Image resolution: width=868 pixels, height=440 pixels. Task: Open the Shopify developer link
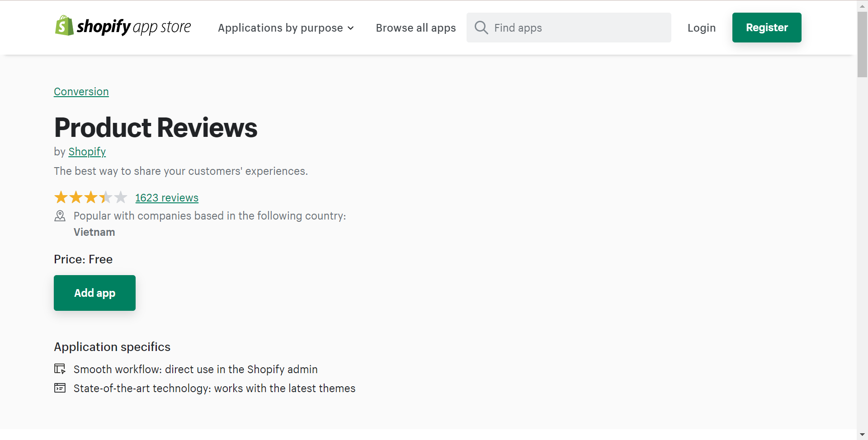(87, 152)
